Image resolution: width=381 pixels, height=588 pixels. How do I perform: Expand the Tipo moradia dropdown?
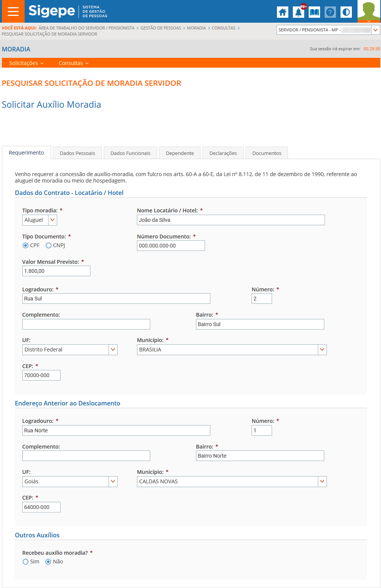coord(53,220)
